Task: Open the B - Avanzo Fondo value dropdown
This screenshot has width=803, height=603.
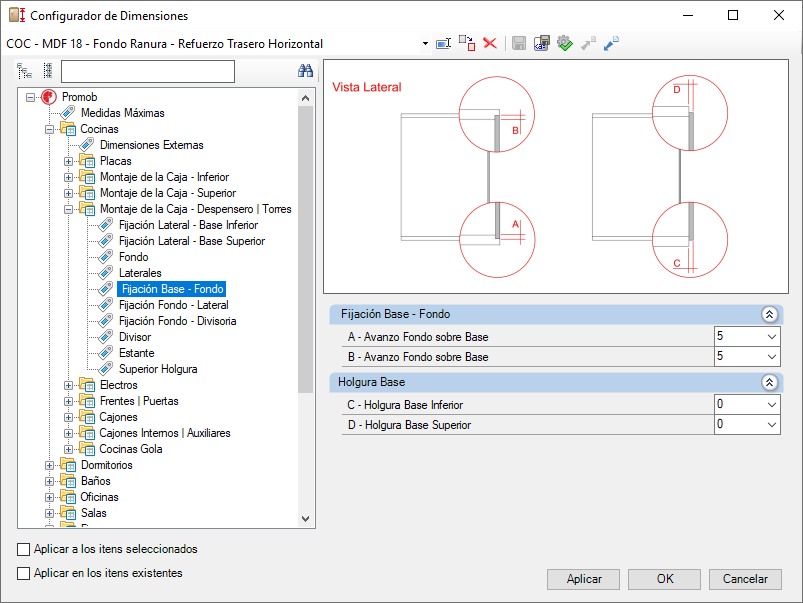Action: pyautogui.click(x=772, y=357)
